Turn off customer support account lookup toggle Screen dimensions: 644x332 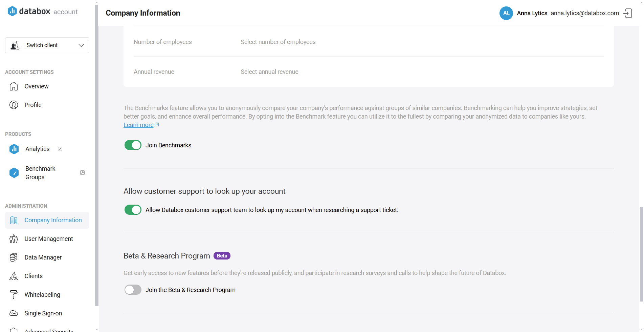point(133,210)
